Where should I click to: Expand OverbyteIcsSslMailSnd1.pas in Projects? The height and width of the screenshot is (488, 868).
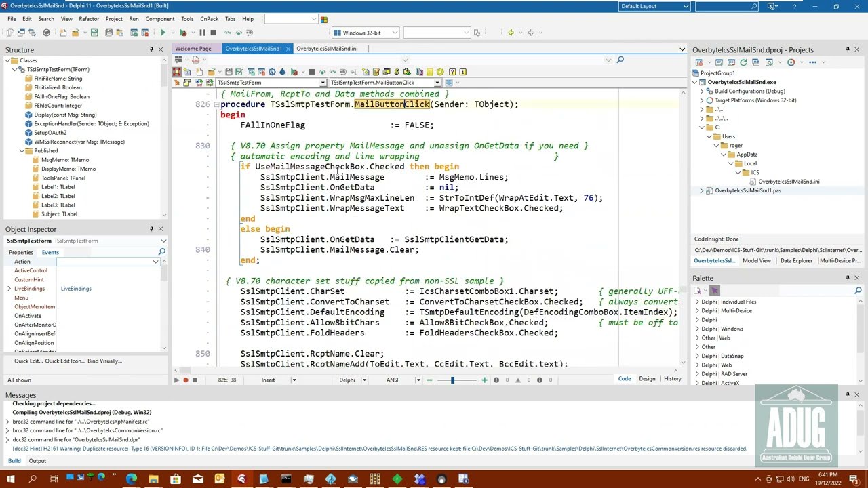702,190
